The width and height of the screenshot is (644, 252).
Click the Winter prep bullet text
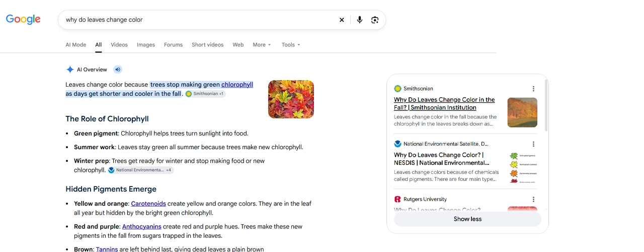click(169, 166)
